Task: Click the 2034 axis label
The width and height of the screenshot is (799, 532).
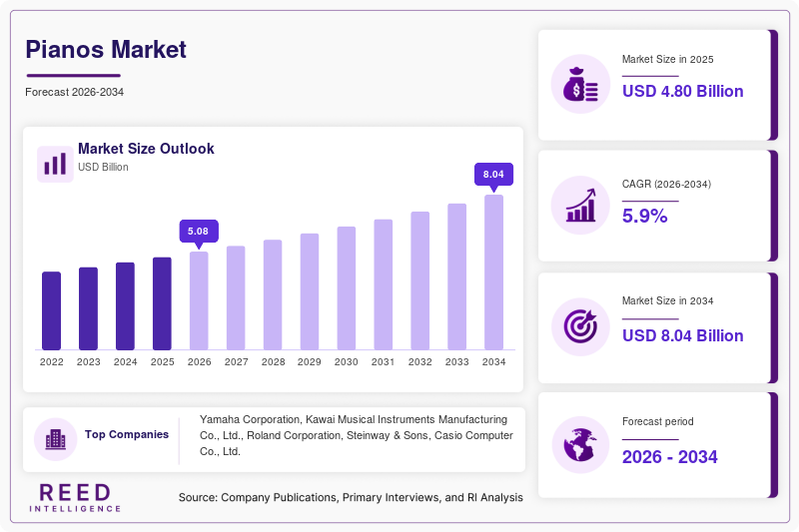Action: (x=493, y=362)
